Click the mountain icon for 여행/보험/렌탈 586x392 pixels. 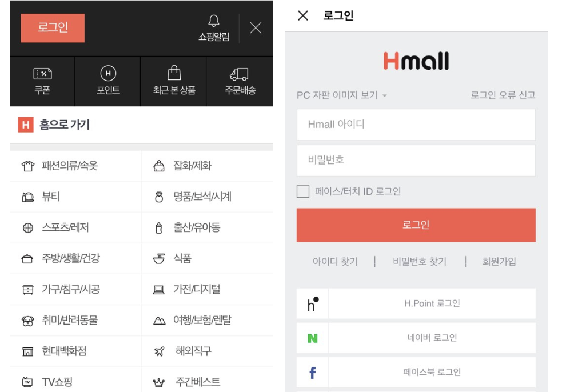pyautogui.click(x=159, y=321)
